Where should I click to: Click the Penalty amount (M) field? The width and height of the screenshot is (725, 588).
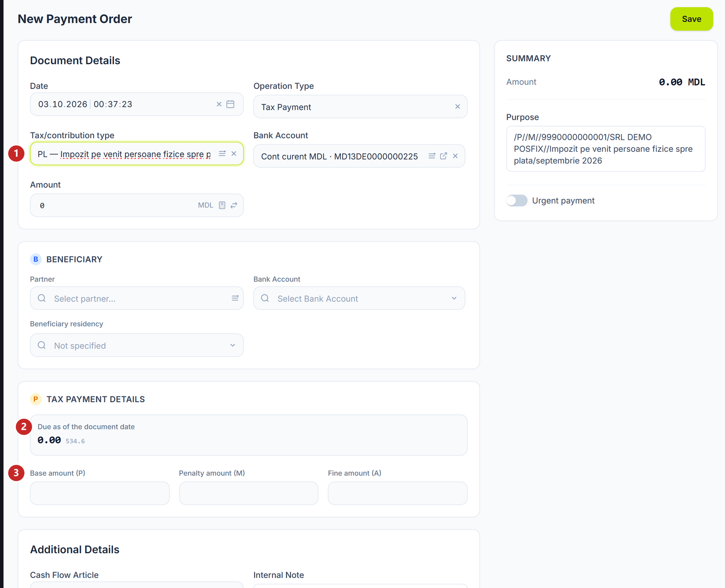[x=248, y=493]
